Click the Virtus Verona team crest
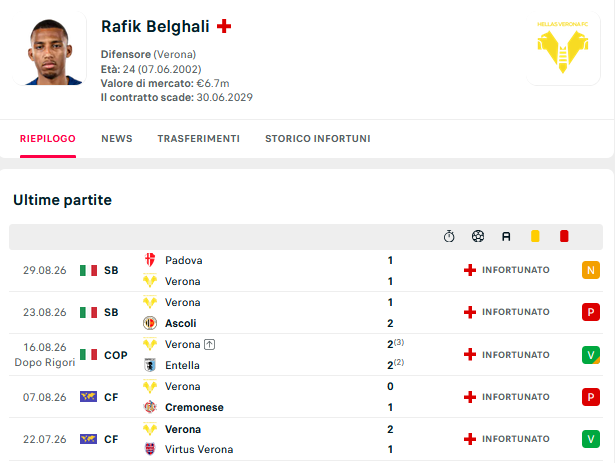 [150, 449]
